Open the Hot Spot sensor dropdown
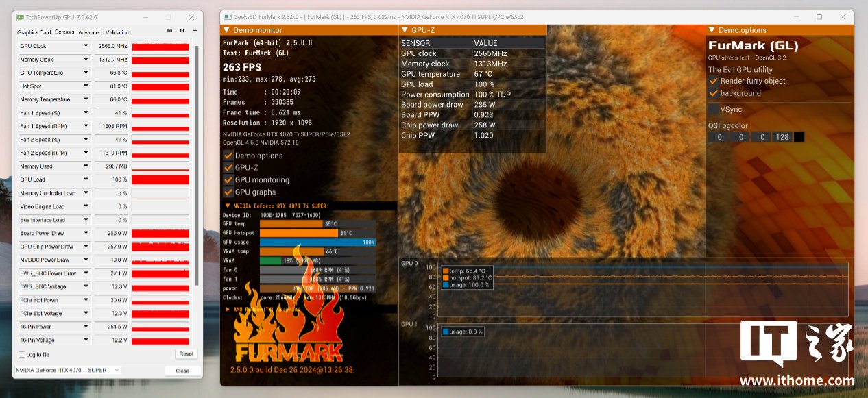Image resolution: width=868 pixels, height=398 pixels. [x=86, y=86]
